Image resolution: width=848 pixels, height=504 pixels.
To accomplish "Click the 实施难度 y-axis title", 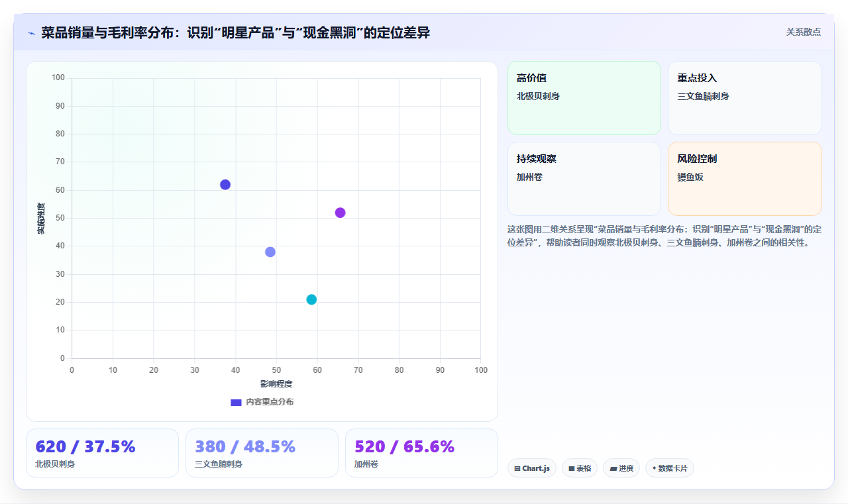I will point(41,219).
